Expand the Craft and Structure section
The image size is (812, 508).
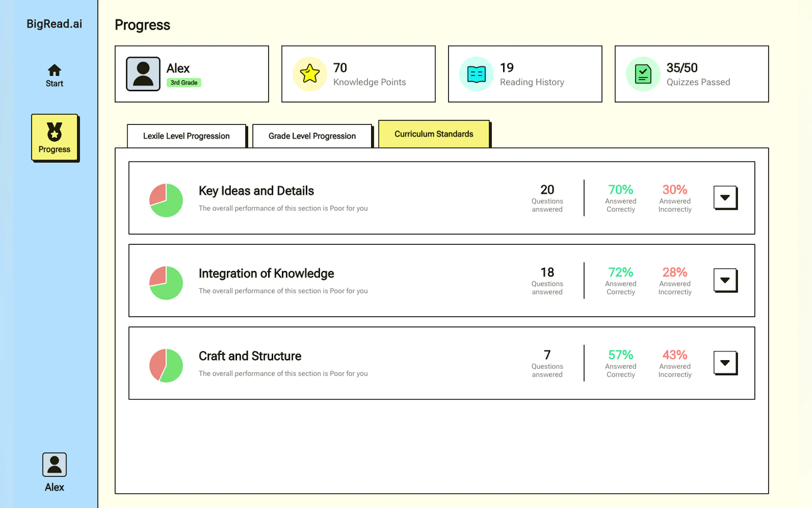[725, 363]
